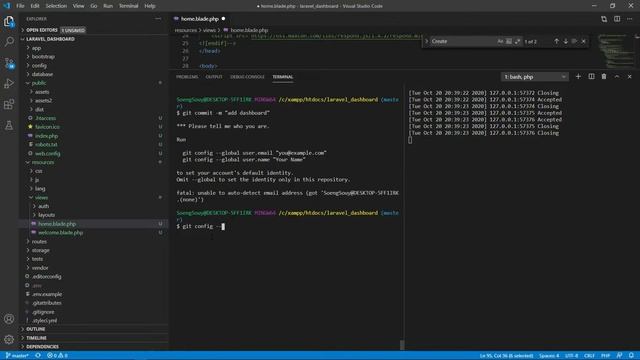Viewport: 640px width, 360px height.
Task: Click synchronize changes icon in status bar
Action: click(38, 356)
